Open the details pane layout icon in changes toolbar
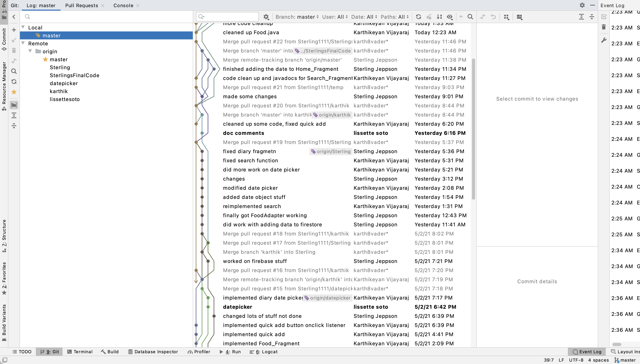 (520, 17)
